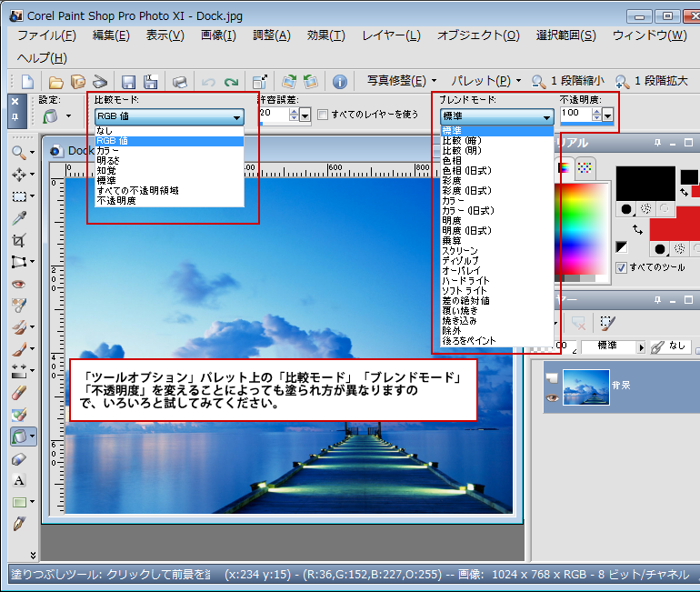Screen dimensions: 700x592
Task: Select the Crop tool
Action: coord(19,240)
